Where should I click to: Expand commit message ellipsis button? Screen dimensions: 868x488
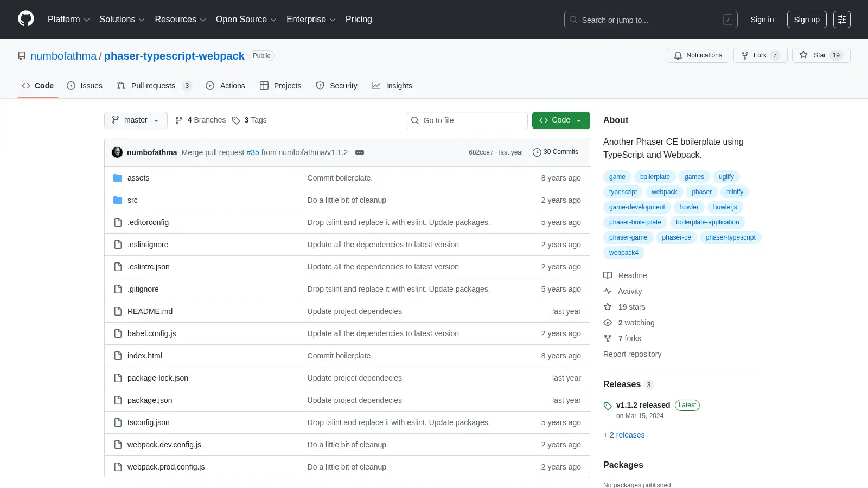(x=360, y=152)
